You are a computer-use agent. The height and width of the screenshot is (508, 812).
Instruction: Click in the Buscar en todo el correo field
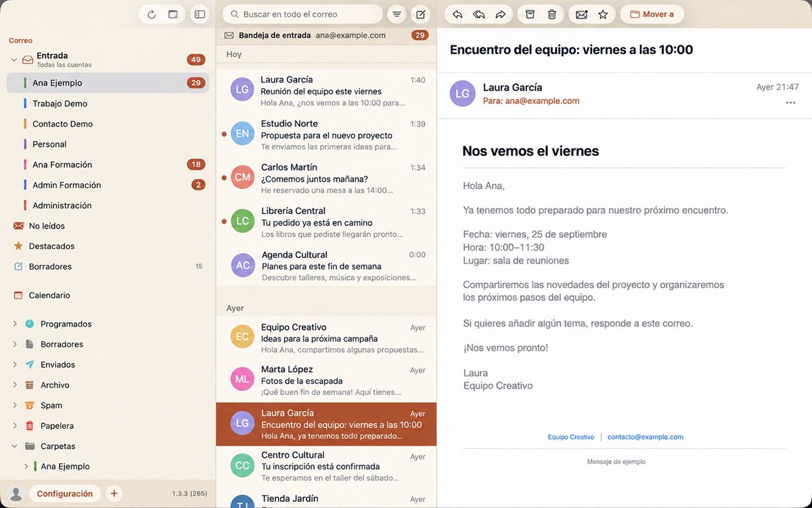(302, 14)
